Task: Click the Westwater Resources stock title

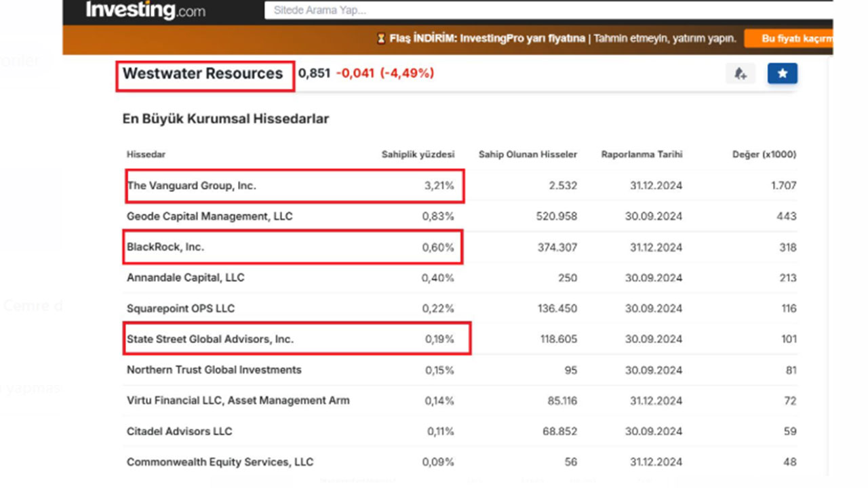Action: pos(203,74)
